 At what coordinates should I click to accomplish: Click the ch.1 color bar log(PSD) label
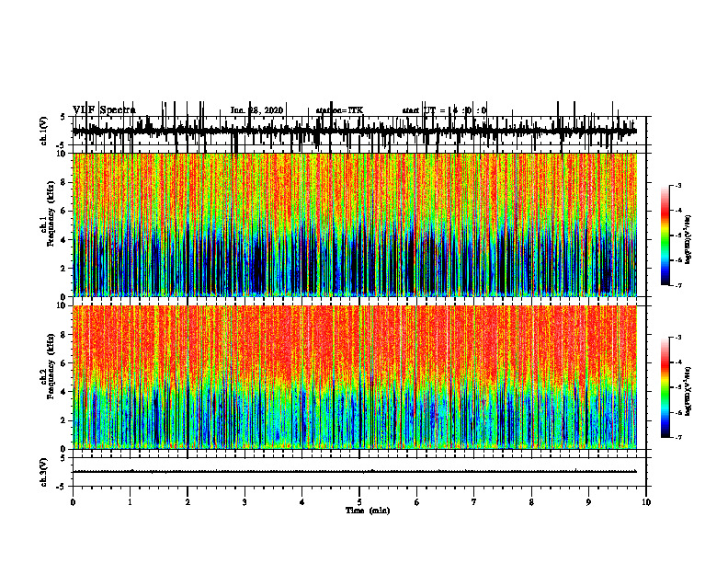(688, 239)
